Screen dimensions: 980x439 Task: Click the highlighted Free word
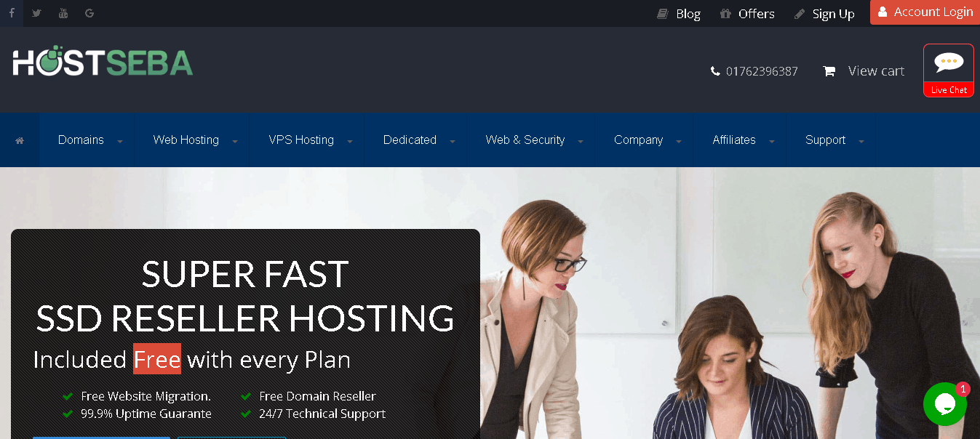[157, 359]
